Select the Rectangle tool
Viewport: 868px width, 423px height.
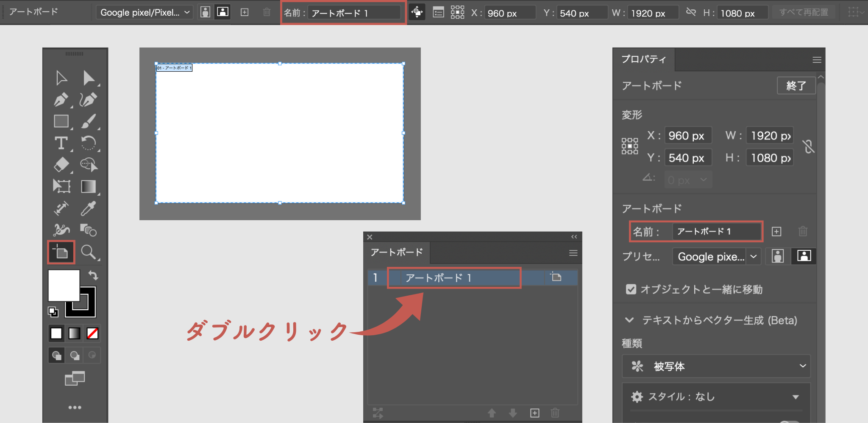[x=61, y=122]
